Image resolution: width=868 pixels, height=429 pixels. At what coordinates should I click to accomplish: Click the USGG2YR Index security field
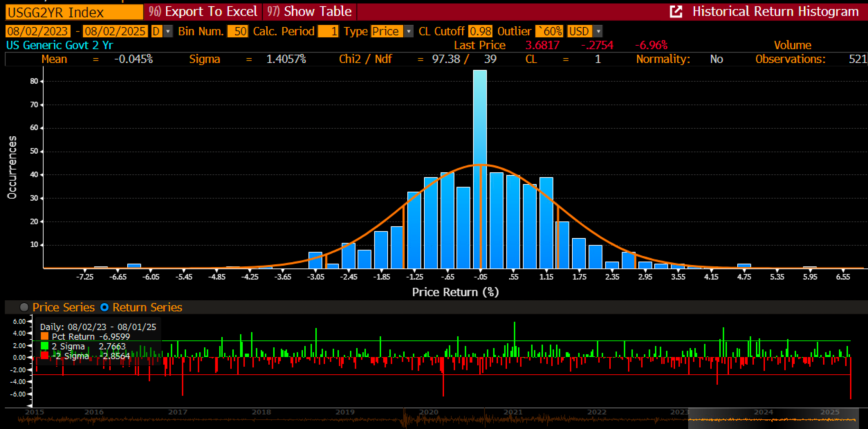pos(74,12)
